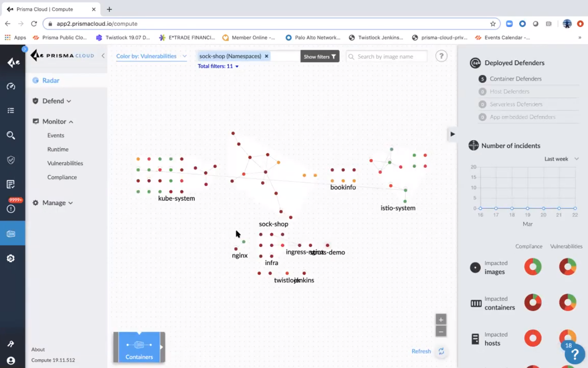Expand the Containers view selector arrow

click(x=162, y=347)
